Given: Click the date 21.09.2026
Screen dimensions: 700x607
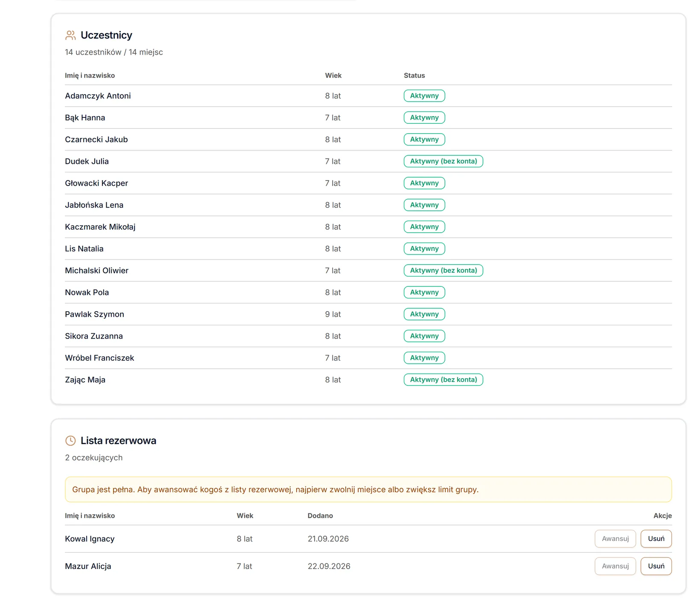Looking at the screenshot, I should pos(328,539).
